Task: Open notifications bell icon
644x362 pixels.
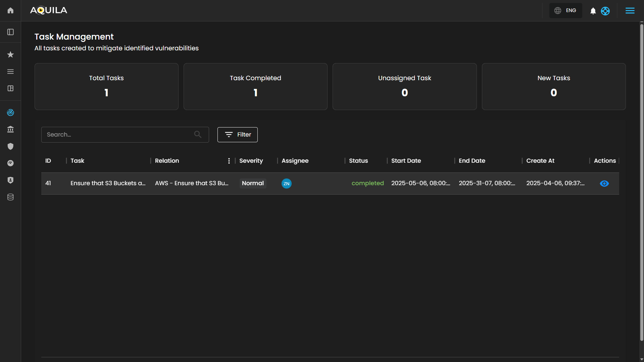Action: 593,11
